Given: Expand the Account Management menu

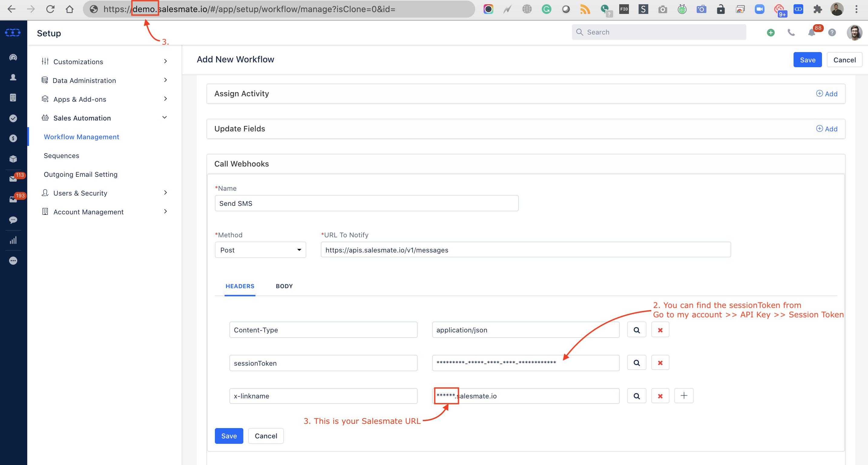Looking at the screenshot, I should click(104, 212).
